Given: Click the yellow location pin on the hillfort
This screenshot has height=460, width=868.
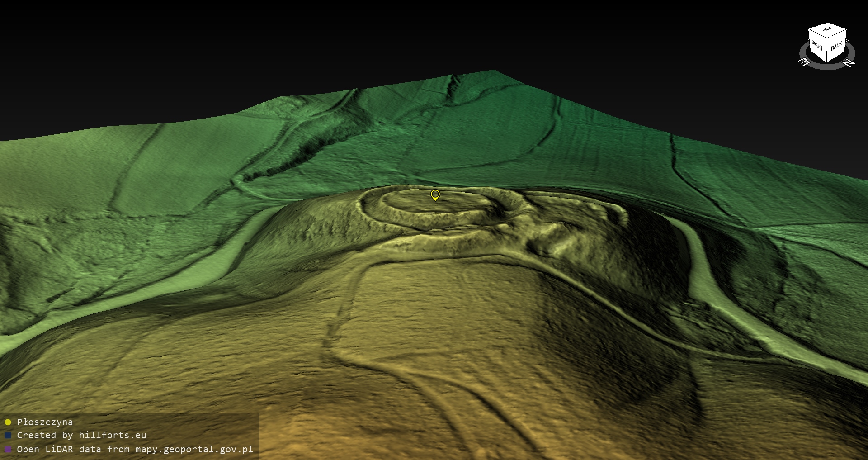Looking at the screenshot, I should (x=435, y=195).
